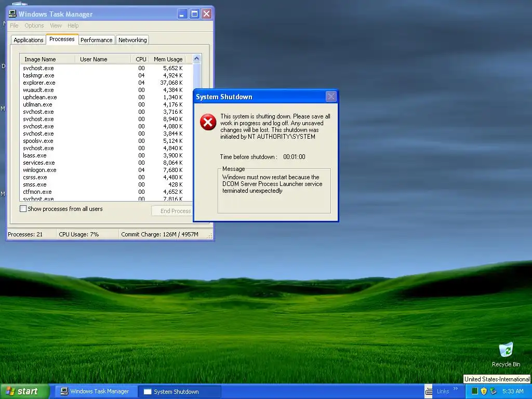Screen dimensions: 532x399
Task: Click the Time before shutdown 00:01:00 value
Action: [294, 157]
